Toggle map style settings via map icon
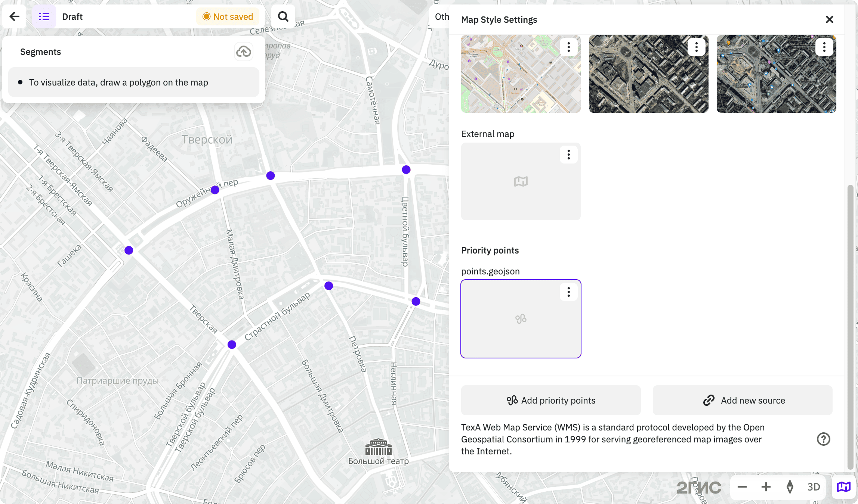The height and width of the screenshot is (504, 858). (x=843, y=487)
